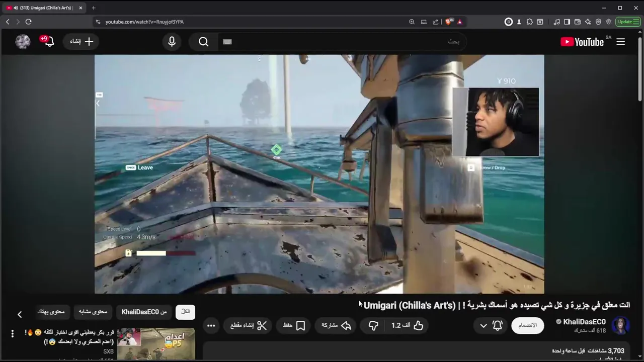Save the video (حفظ) to playlist
This screenshot has height=362, width=644.
click(x=294, y=325)
